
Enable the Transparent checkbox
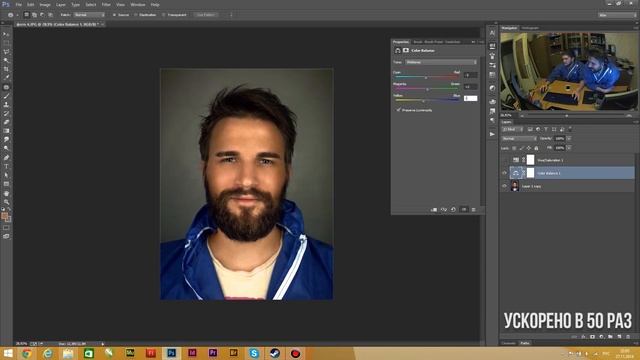pos(164,15)
